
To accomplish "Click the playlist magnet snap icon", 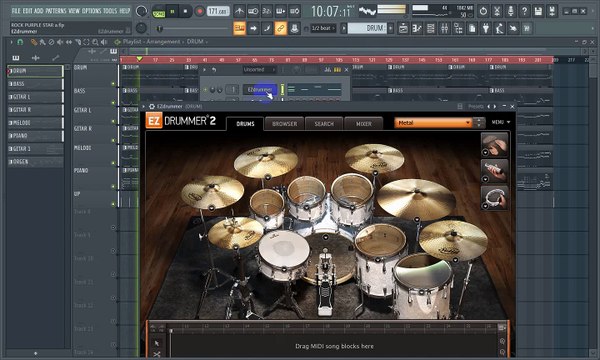I will point(20,42).
